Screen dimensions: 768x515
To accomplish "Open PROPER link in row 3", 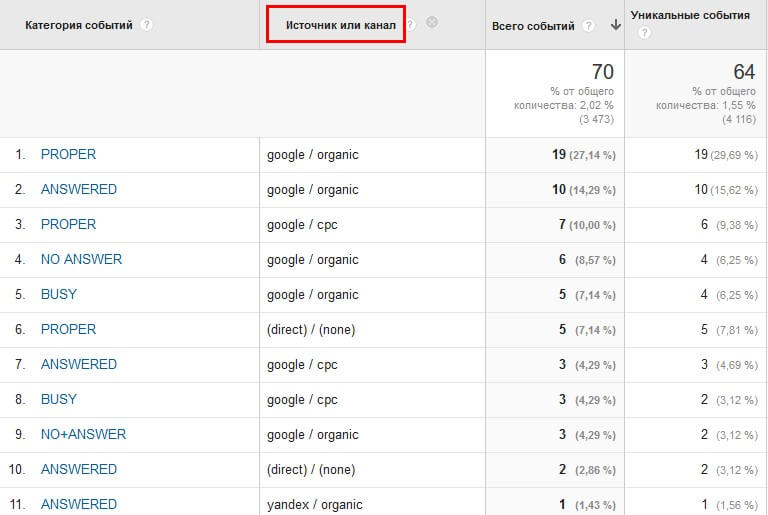I will pos(68,224).
